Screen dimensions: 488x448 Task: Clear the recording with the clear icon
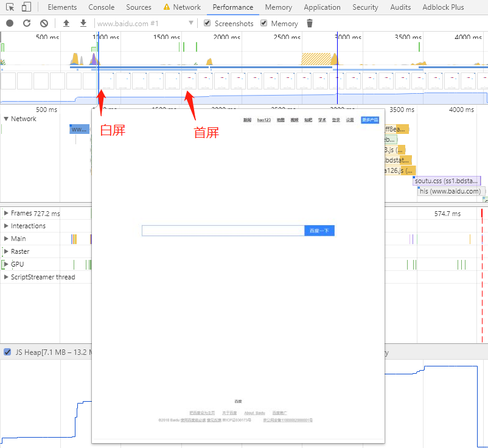[44, 23]
